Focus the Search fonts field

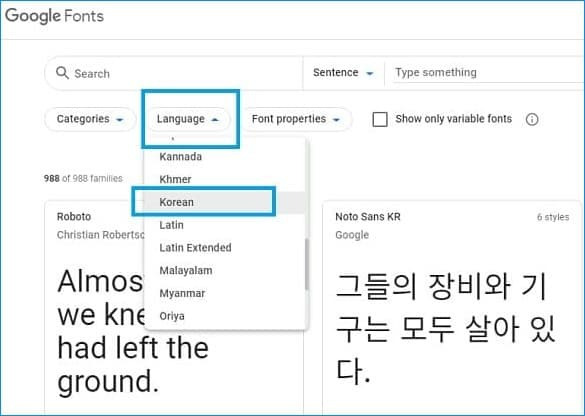pos(174,73)
